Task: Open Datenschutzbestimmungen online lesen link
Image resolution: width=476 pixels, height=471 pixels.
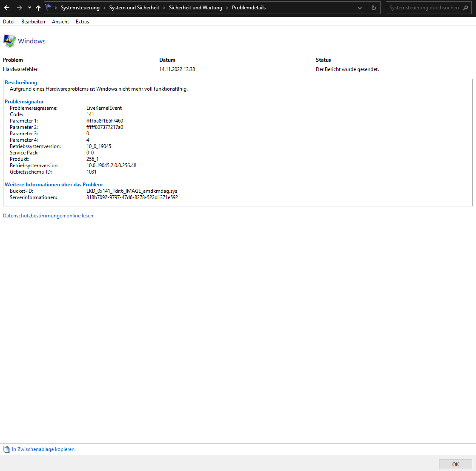Action: (x=48, y=216)
